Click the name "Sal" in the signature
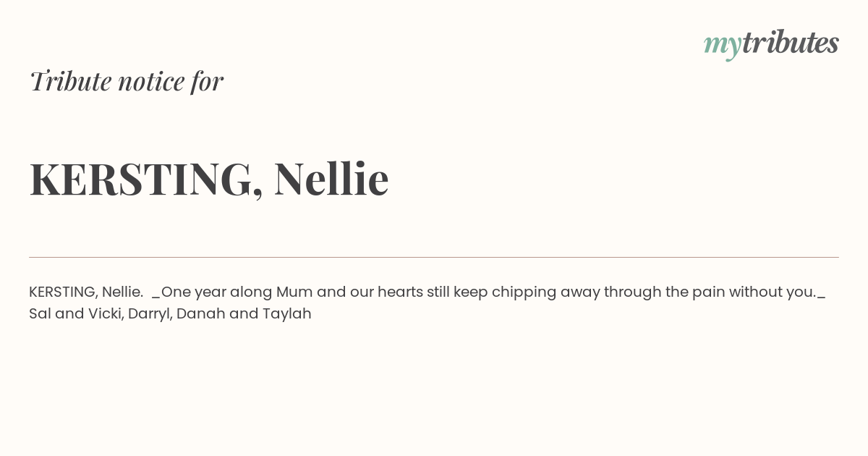The height and width of the screenshot is (456, 868). [40, 313]
